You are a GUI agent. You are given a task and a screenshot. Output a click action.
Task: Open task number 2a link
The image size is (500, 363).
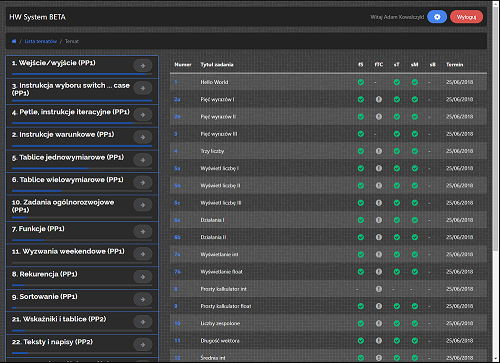(x=177, y=99)
